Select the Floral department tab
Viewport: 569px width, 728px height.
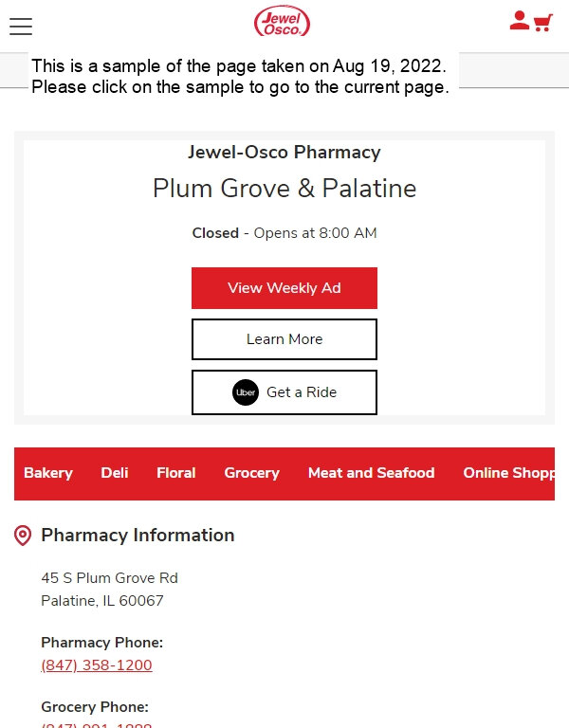tap(176, 473)
